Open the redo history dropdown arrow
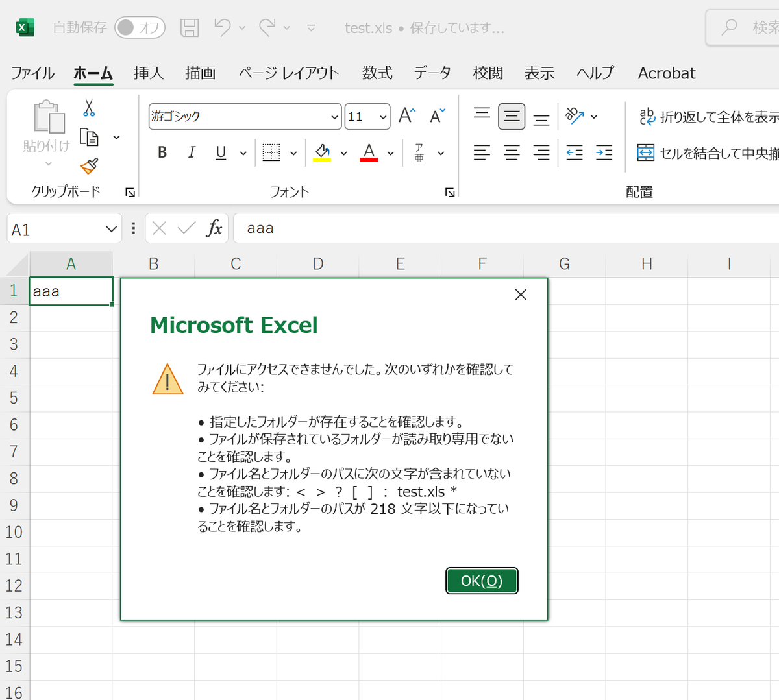 point(286,28)
